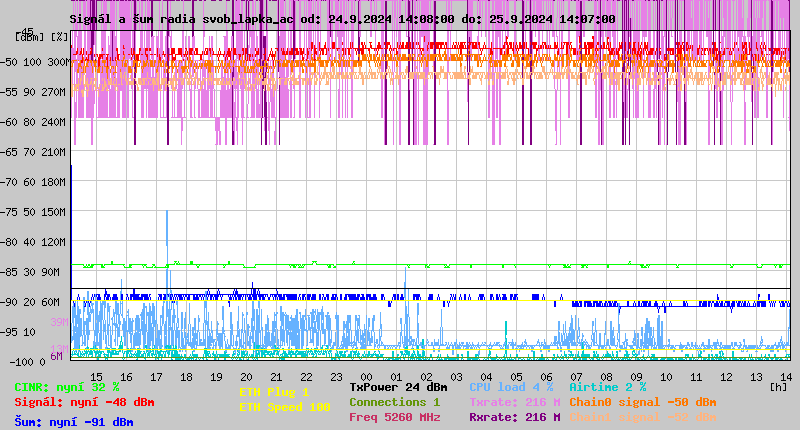Click hour label '07' on time axis

pyautogui.click(x=576, y=377)
